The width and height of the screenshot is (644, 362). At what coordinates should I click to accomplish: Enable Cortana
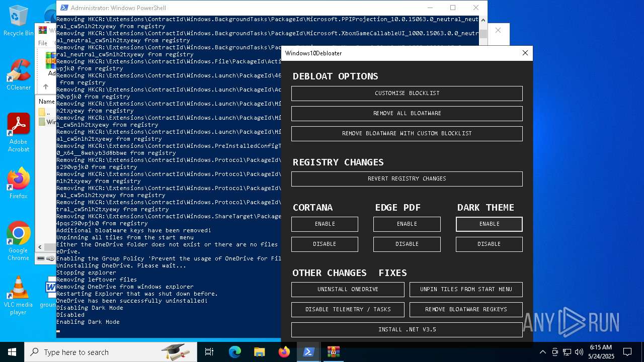tap(325, 224)
